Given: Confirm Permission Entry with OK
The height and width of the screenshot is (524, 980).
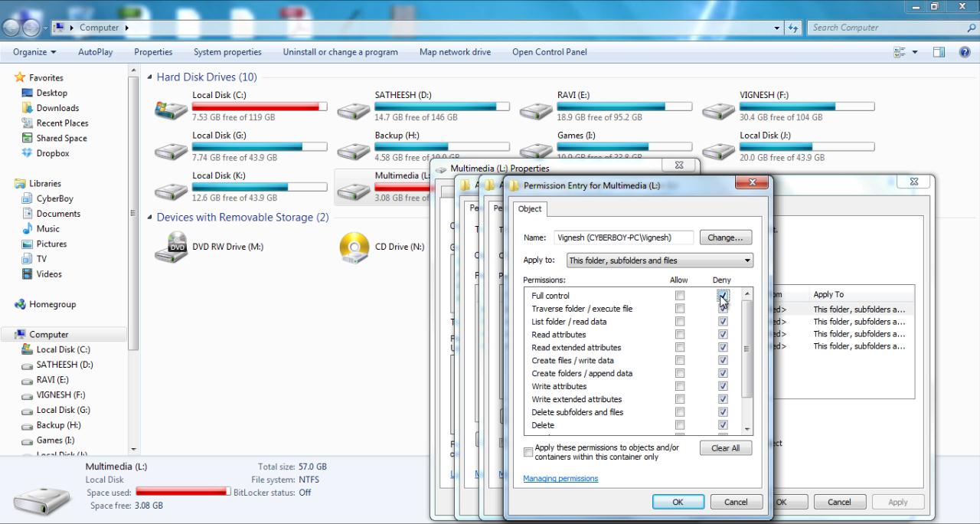Looking at the screenshot, I should tap(678, 502).
